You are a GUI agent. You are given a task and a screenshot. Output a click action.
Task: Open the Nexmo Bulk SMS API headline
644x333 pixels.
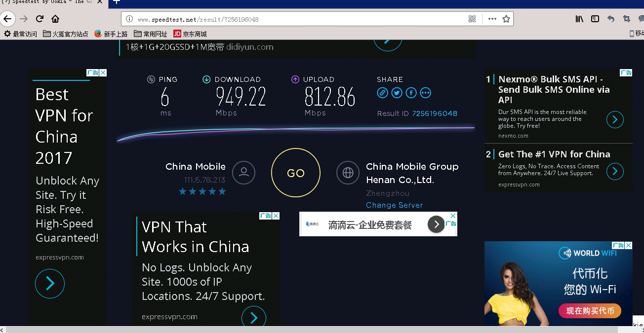pyautogui.click(x=554, y=89)
